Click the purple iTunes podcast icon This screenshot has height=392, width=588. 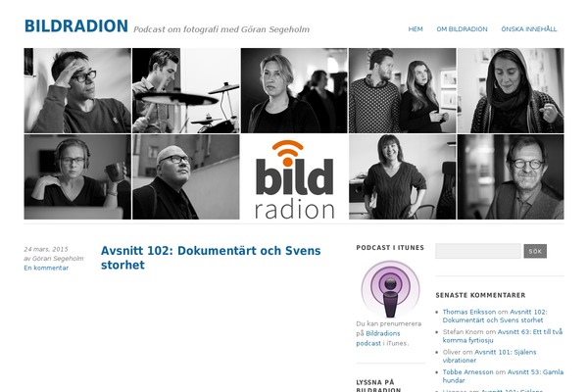coord(390,289)
